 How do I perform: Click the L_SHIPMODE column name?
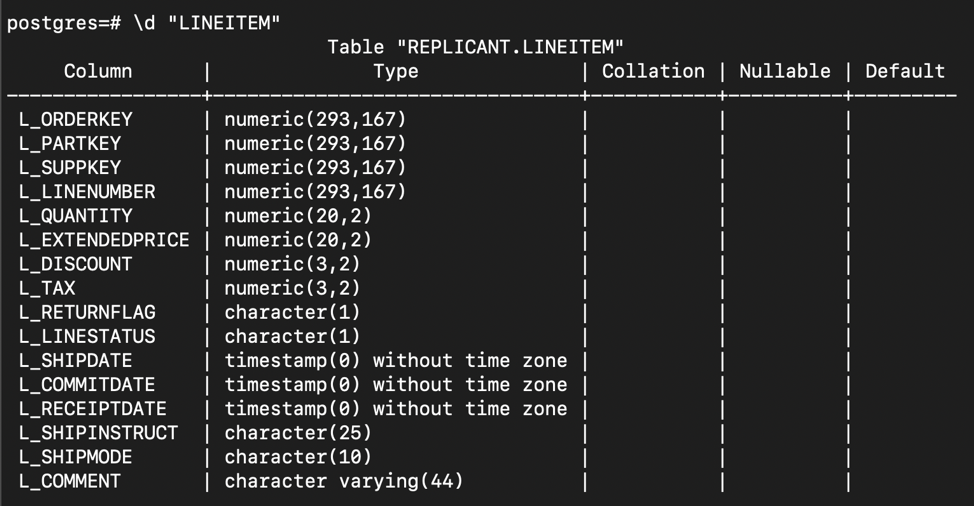[75, 457]
